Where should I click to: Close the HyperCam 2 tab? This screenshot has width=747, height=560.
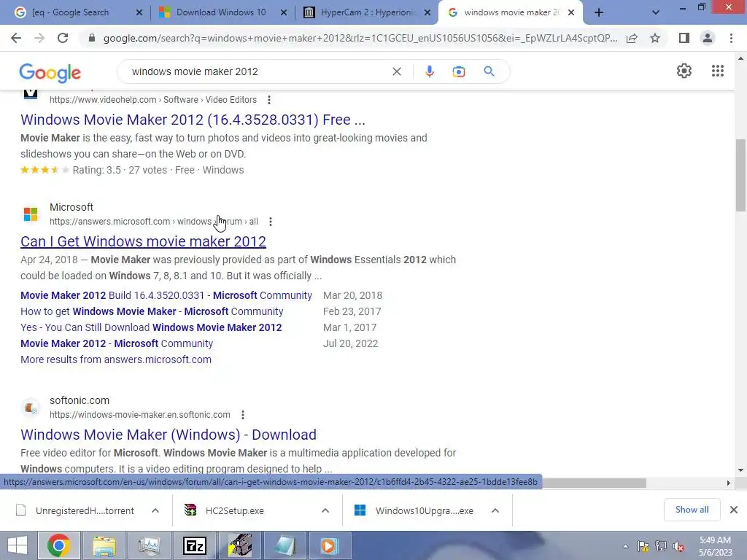tap(427, 13)
